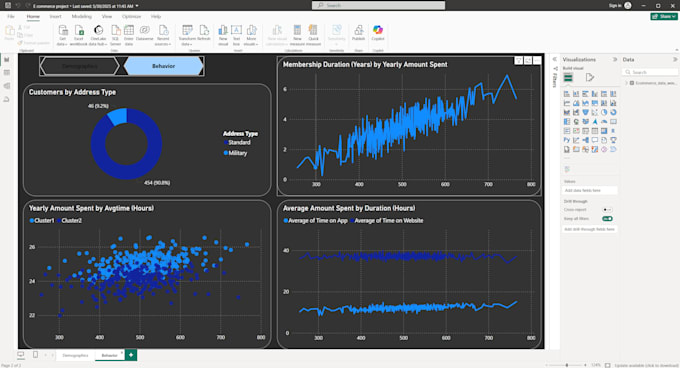Open More options on Membership chart
The image size is (680, 368).
(x=537, y=61)
